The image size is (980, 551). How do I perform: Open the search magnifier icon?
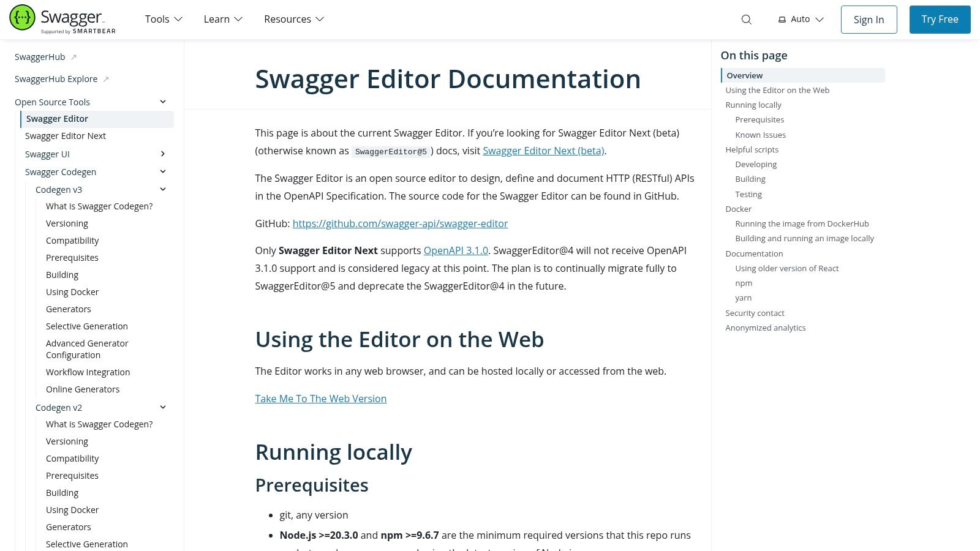coord(746,20)
